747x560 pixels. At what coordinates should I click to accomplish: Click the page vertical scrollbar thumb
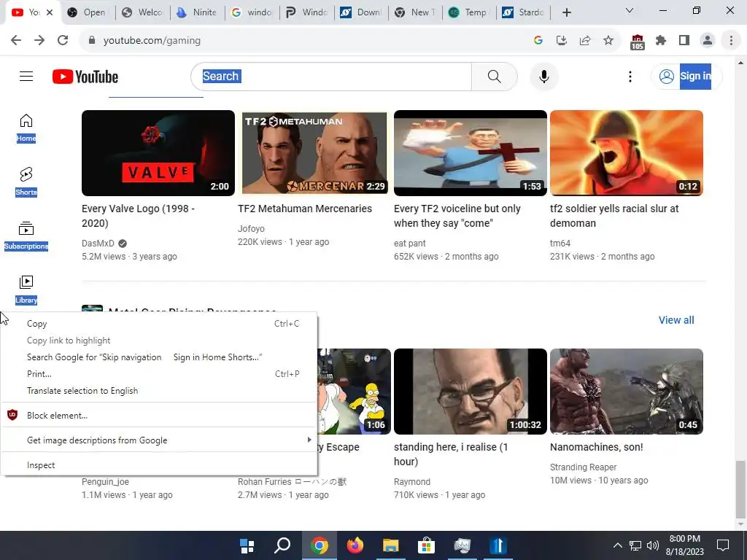click(x=740, y=489)
